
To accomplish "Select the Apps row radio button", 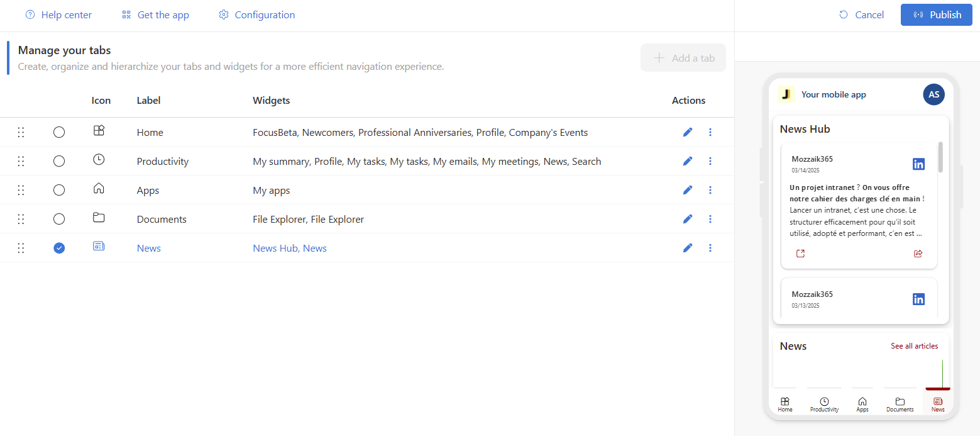I will (59, 190).
